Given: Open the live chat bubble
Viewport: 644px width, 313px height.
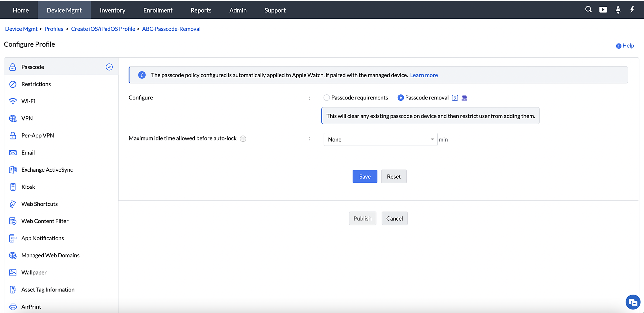Looking at the screenshot, I should click(x=632, y=302).
